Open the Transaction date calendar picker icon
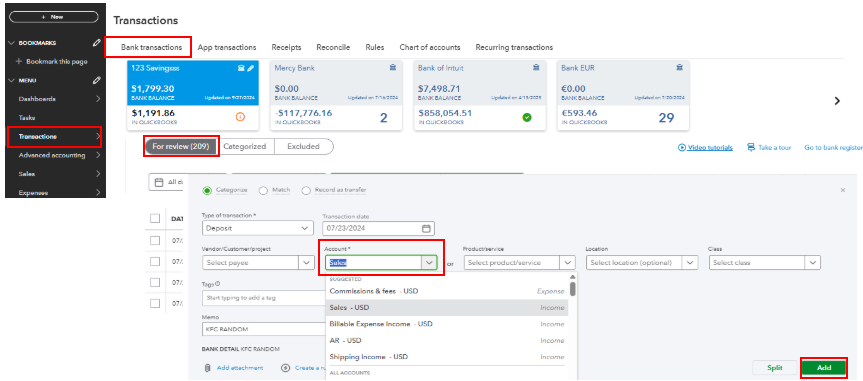Image resolution: width=863 pixels, height=381 pixels. click(x=425, y=228)
